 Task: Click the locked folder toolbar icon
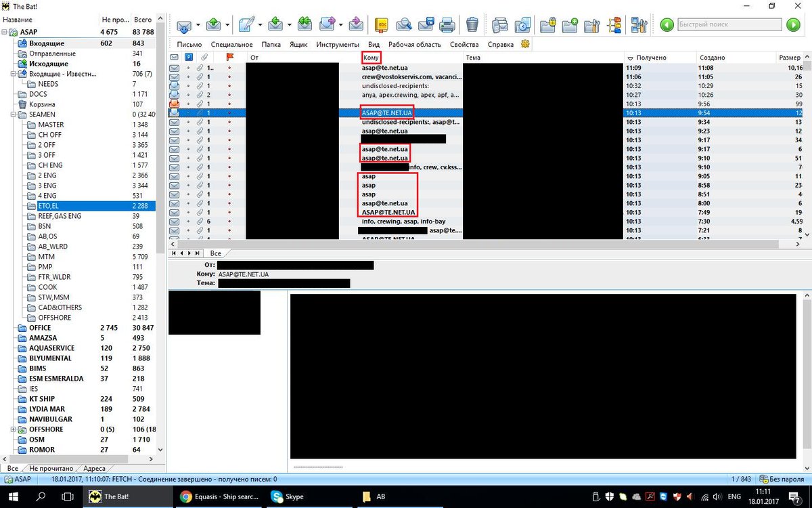(x=548, y=26)
